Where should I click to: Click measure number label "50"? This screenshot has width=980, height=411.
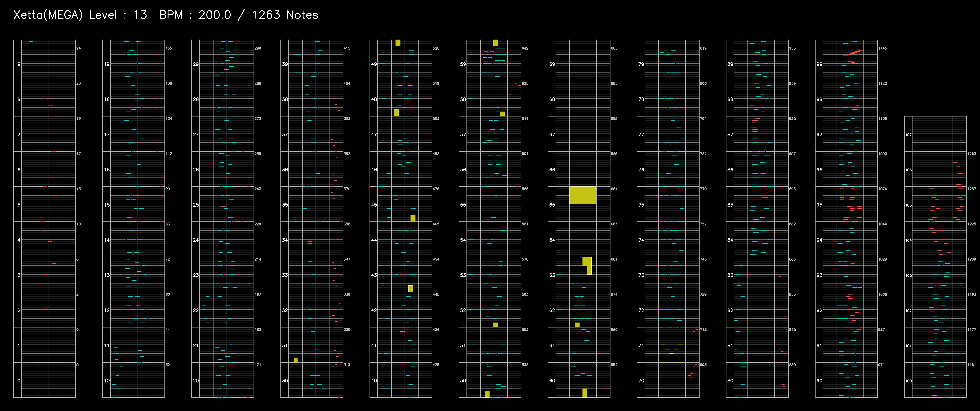(463, 381)
